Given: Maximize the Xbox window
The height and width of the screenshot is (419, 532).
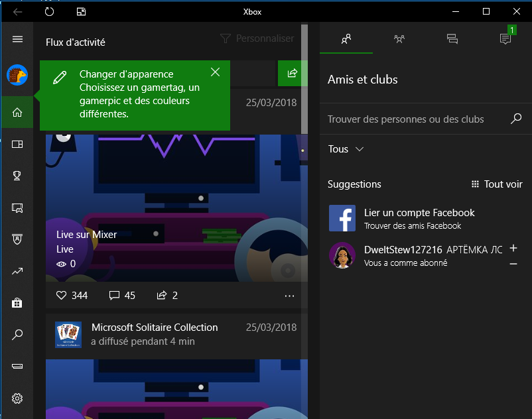Looking at the screenshot, I should pos(486,11).
